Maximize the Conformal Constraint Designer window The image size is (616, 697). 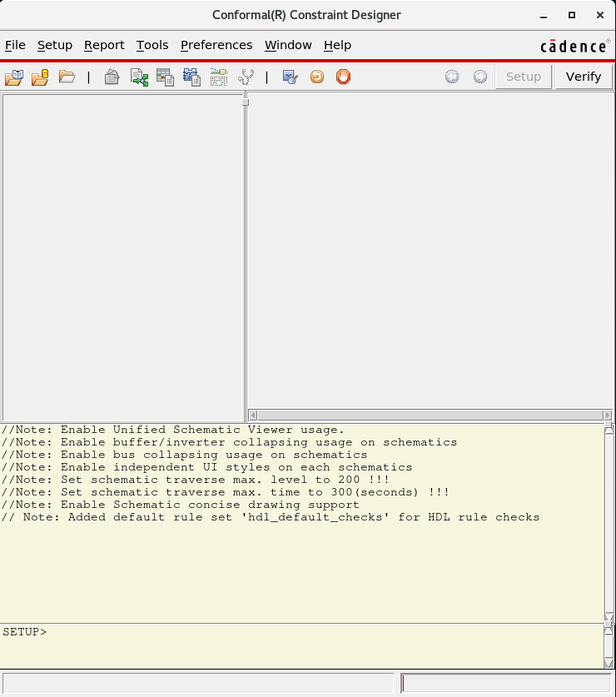click(x=572, y=15)
